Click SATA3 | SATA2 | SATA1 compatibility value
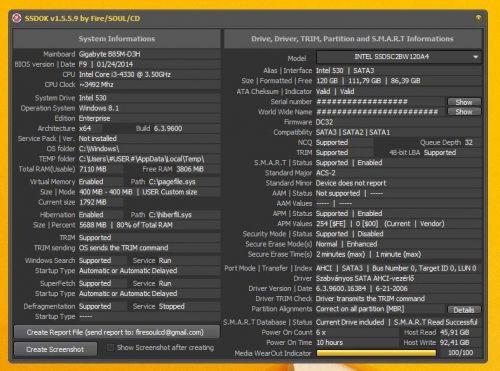This screenshot has height=371, width=500. pyautogui.click(x=353, y=132)
